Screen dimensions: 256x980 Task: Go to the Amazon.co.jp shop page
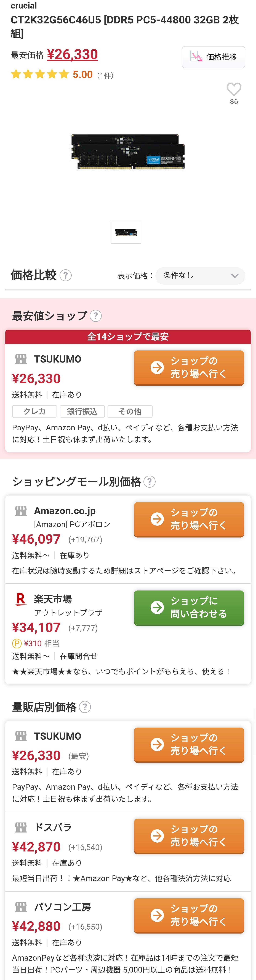(x=189, y=519)
